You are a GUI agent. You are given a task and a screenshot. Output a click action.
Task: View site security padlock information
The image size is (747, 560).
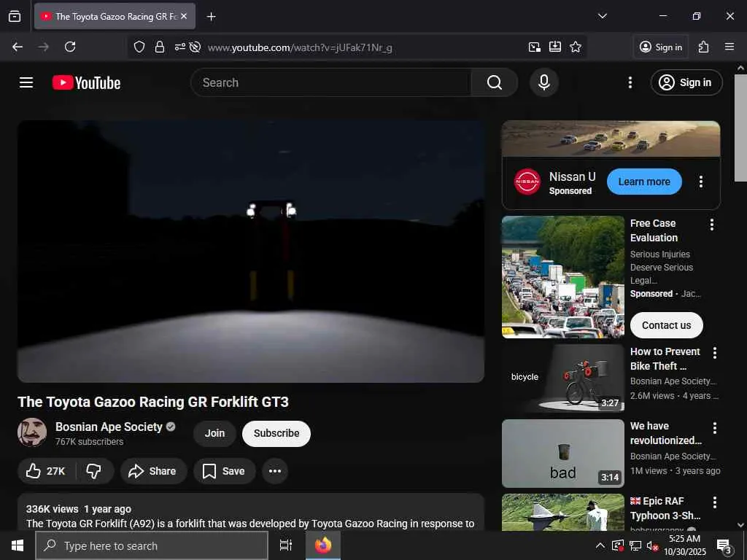[160, 47]
